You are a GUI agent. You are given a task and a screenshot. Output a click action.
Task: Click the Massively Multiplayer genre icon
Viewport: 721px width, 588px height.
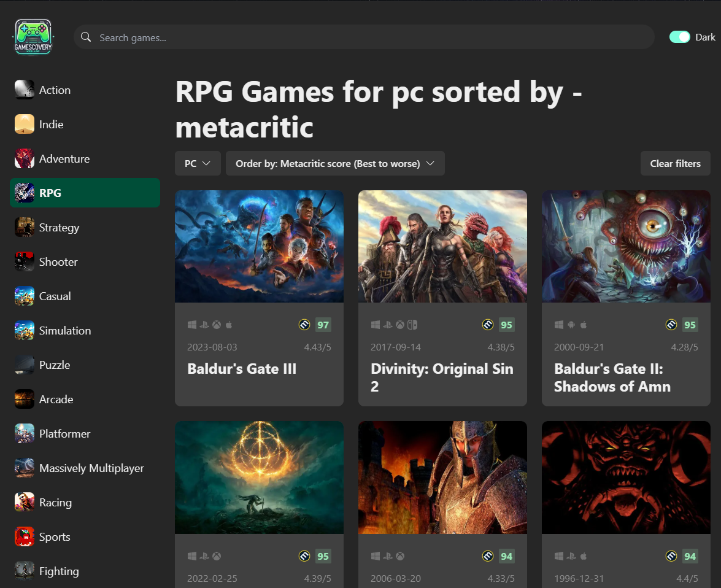tap(25, 468)
